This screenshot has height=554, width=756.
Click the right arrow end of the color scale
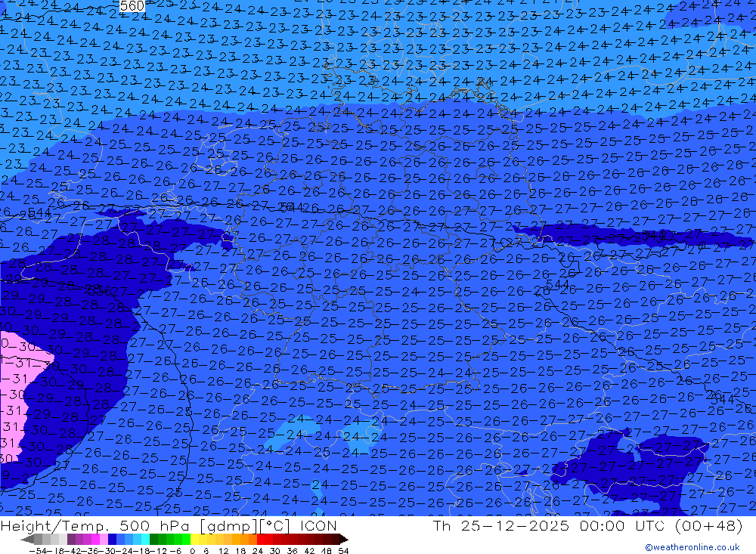(344, 539)
